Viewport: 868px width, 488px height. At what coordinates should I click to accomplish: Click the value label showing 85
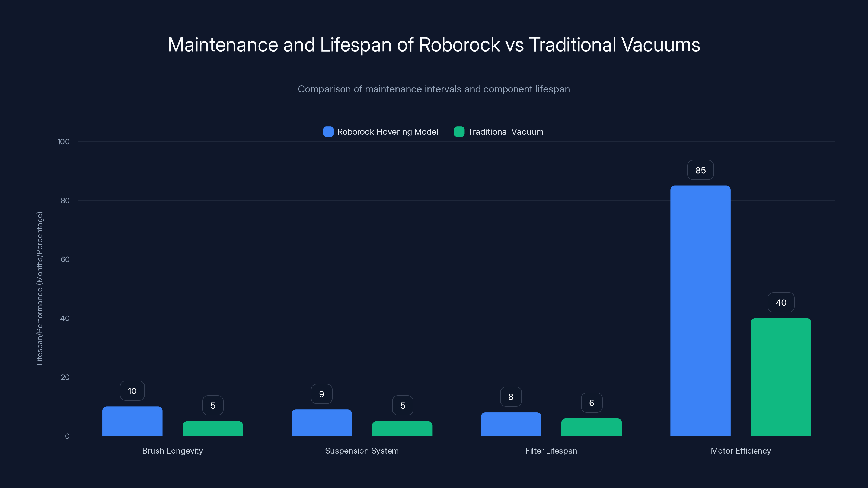click(700, 170)
